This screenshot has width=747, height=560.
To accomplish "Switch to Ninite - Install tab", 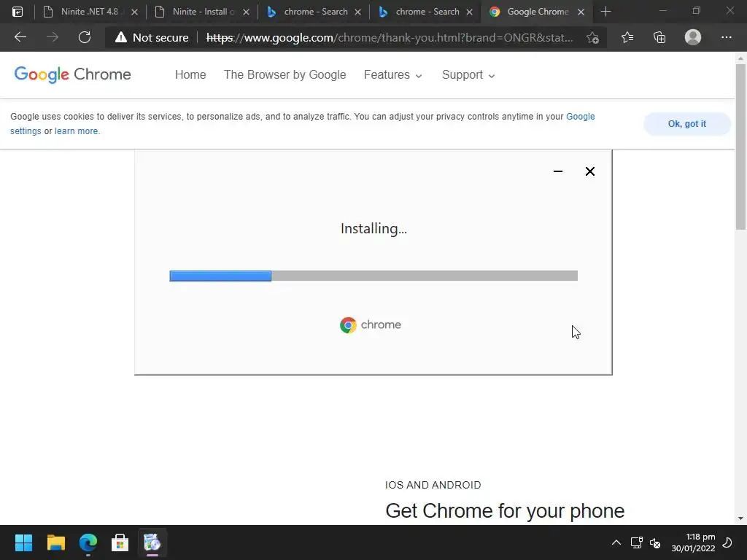I will (x=204, y=12).
